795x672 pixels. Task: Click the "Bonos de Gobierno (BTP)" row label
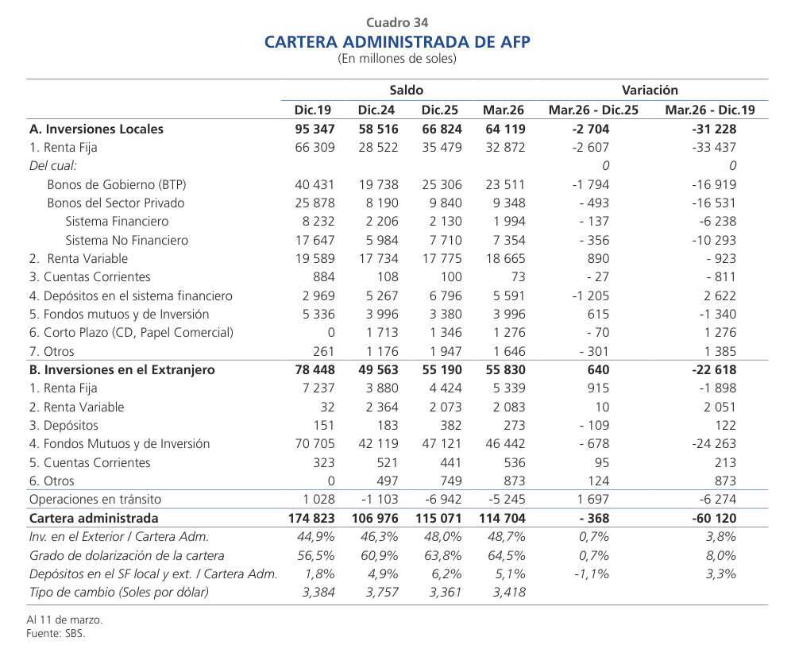pyautogui.click(x=117, y=184)
